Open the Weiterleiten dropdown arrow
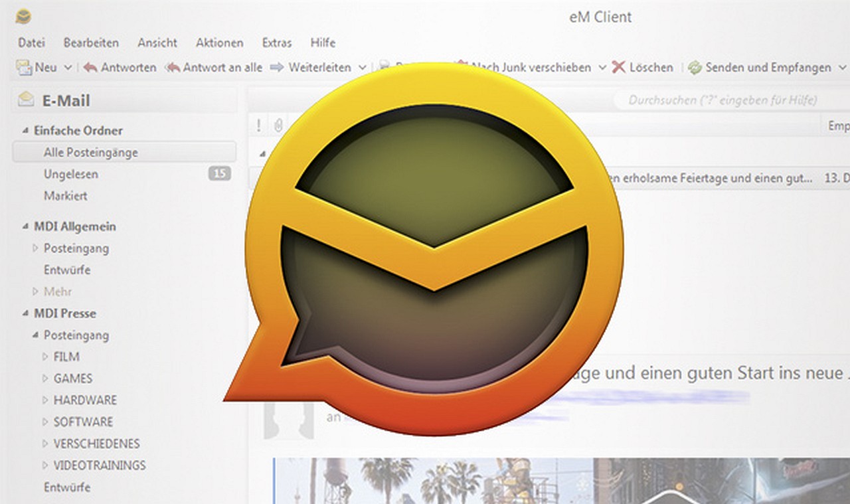The width and height of the screenshot is (850, 504). [363, 68]
